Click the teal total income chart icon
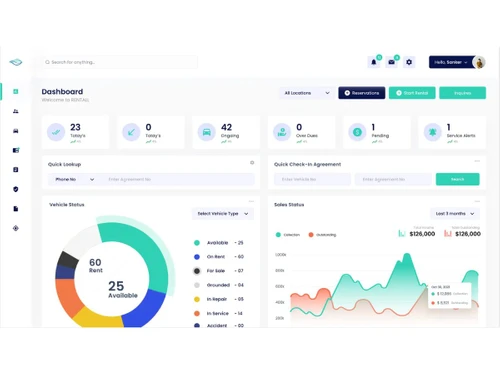 click(402, 233)
